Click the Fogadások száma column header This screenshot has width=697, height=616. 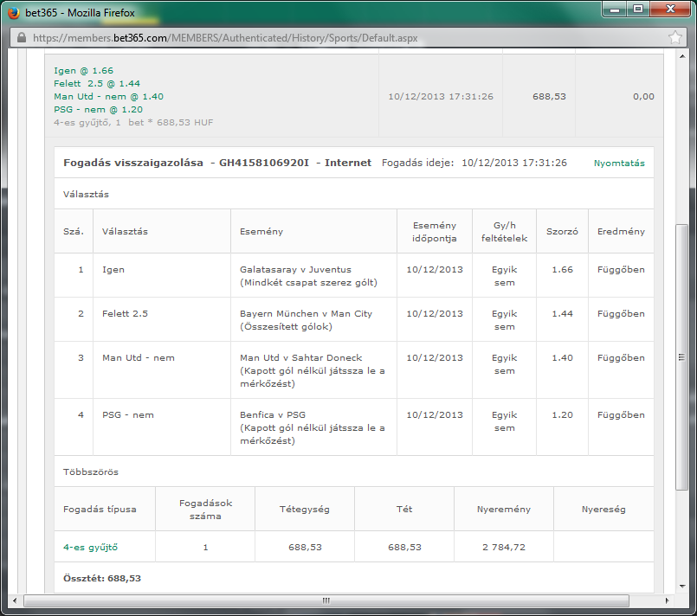[x=205, y=510]
